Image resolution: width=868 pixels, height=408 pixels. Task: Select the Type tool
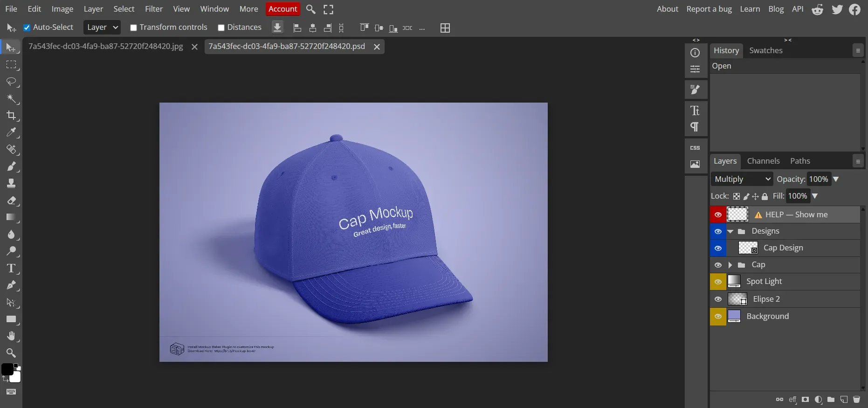11,268
